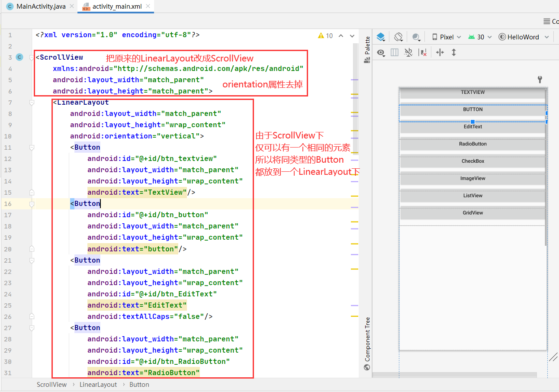The width and height of the screenshot is (559, 392).
Task: Click the preview vertical scrollbar
Action: point(546,167)
